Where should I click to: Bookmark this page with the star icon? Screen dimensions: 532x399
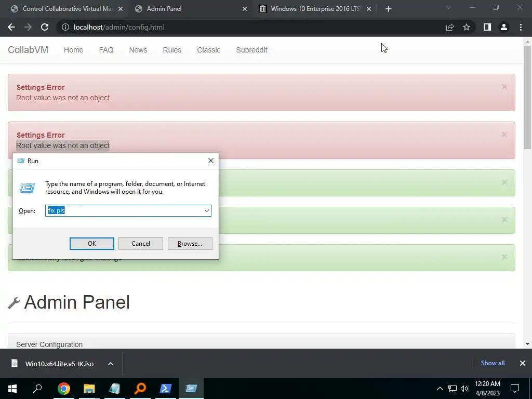[467, 27]
